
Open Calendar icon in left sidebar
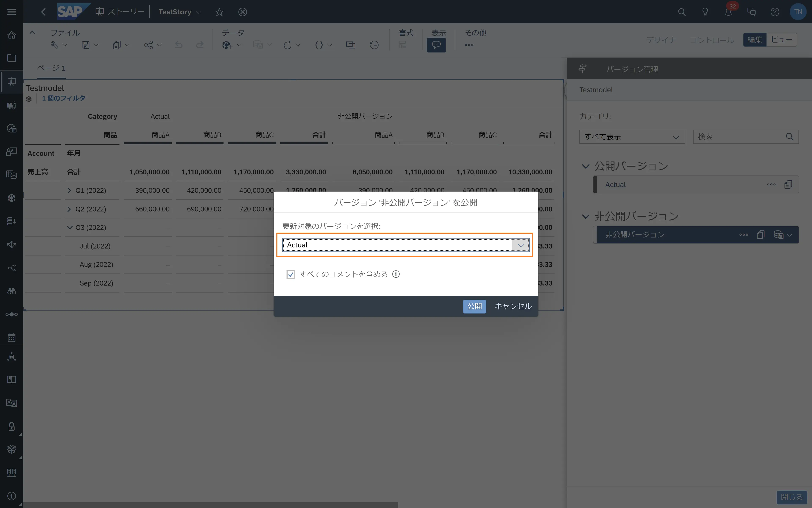pyautogui.click(x=12, y=338)
